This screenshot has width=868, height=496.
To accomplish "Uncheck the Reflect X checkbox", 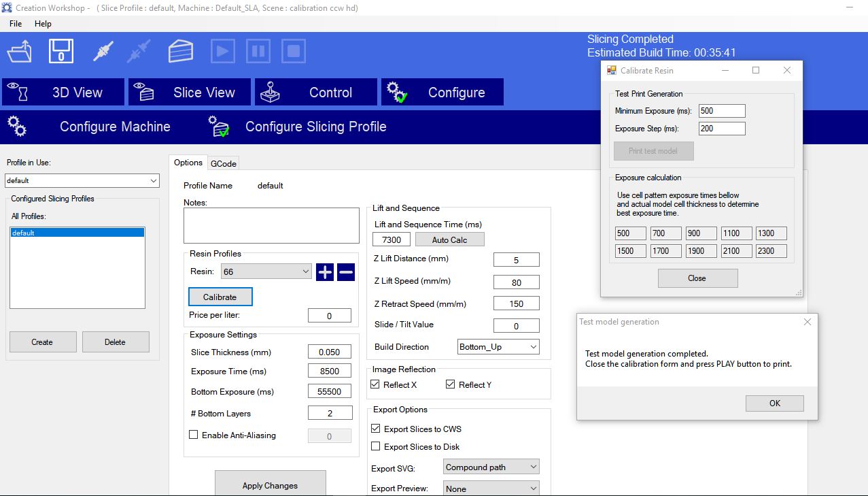I will 375,385.
